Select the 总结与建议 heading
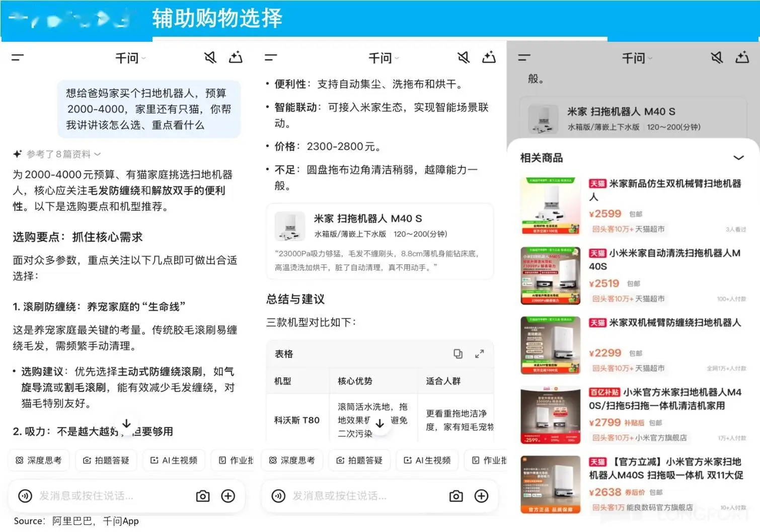The height and width of the screenshot is (532, 760). tap(295, 299)
